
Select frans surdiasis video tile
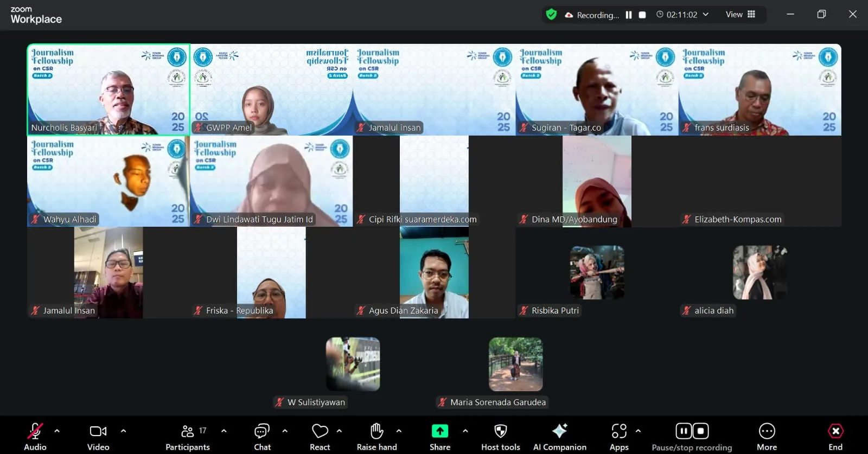tap(759, 89)
